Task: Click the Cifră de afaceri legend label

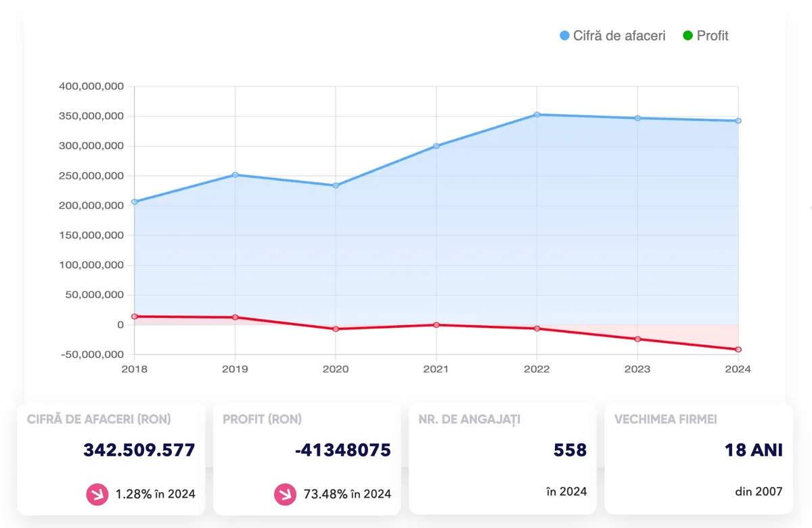Action: point(619,36)
